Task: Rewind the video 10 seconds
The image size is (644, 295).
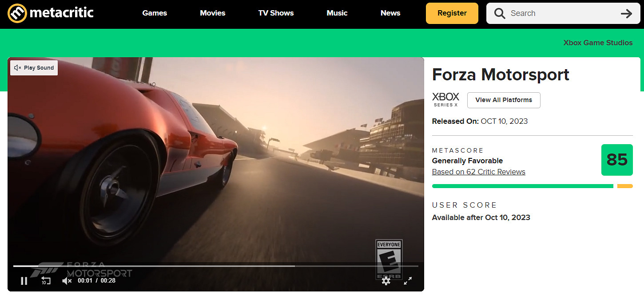Action: pos(46,280)
